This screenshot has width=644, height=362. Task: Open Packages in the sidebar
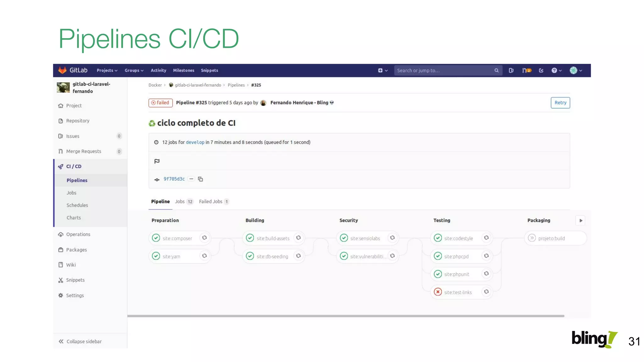(x=76, y=250)
